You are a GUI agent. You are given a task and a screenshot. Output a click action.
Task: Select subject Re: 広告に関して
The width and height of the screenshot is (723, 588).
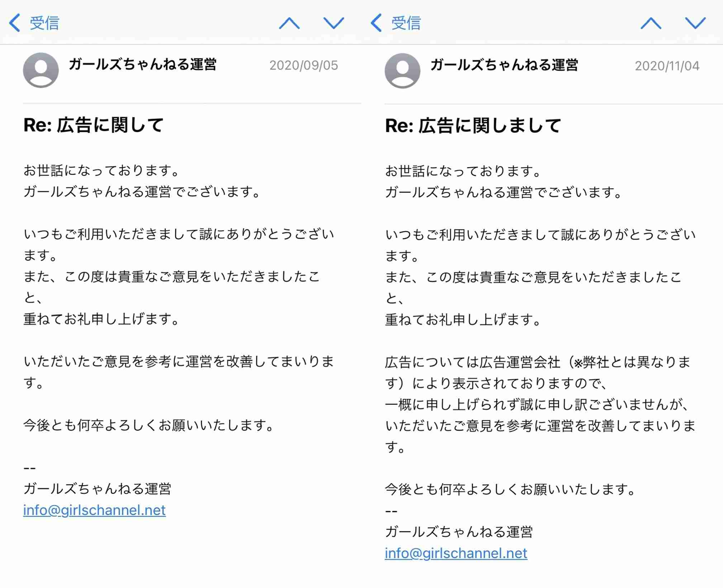tap(94, 125)
